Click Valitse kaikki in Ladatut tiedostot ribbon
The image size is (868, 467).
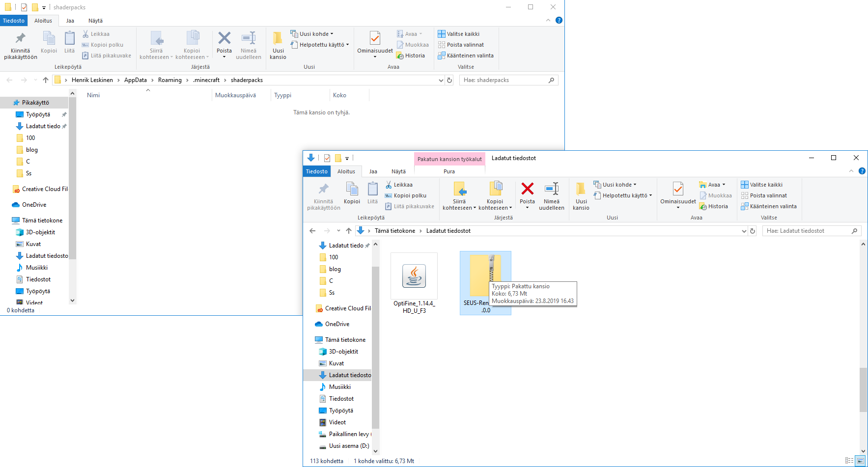click(761, 185)
